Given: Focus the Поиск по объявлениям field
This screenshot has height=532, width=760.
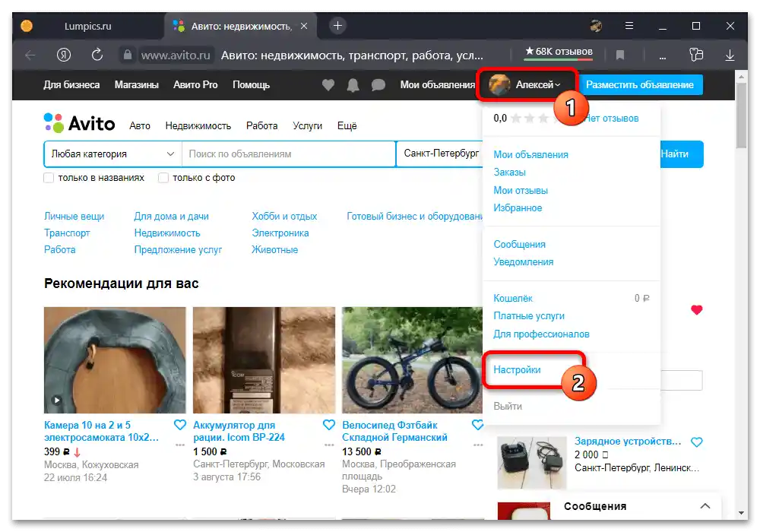Looking at the screenshot, I should click(x=289, y=154).
